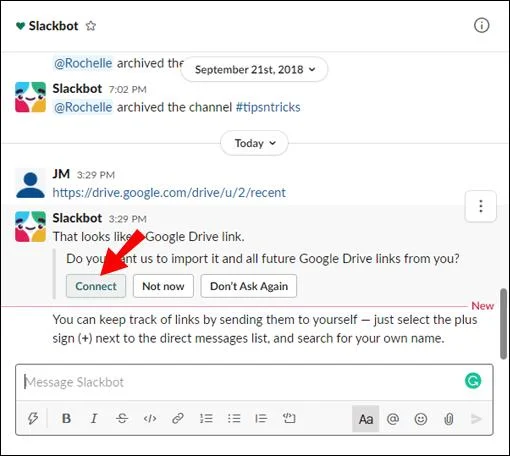
Task: Click the Not now button
Action: pyautogui.click(x=163, y=286)
